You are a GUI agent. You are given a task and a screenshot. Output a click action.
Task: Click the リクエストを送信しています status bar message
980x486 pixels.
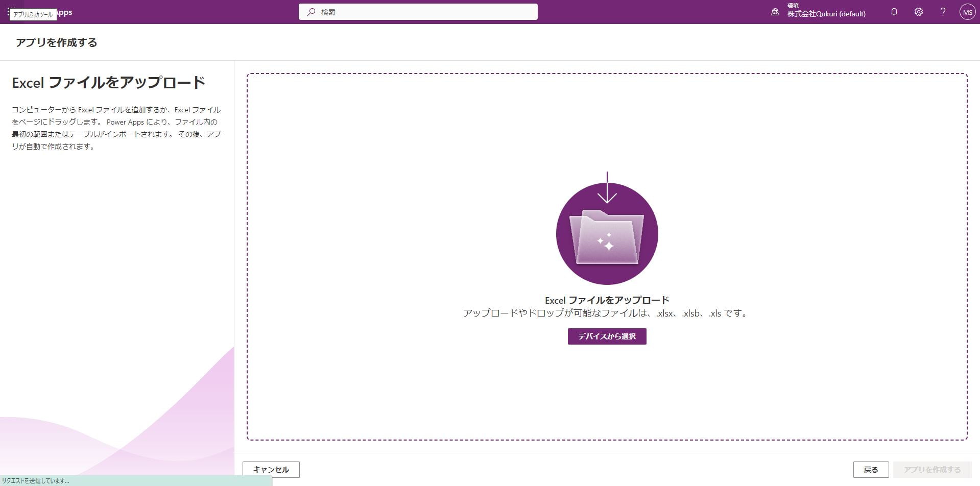click(x=36, y=480)
